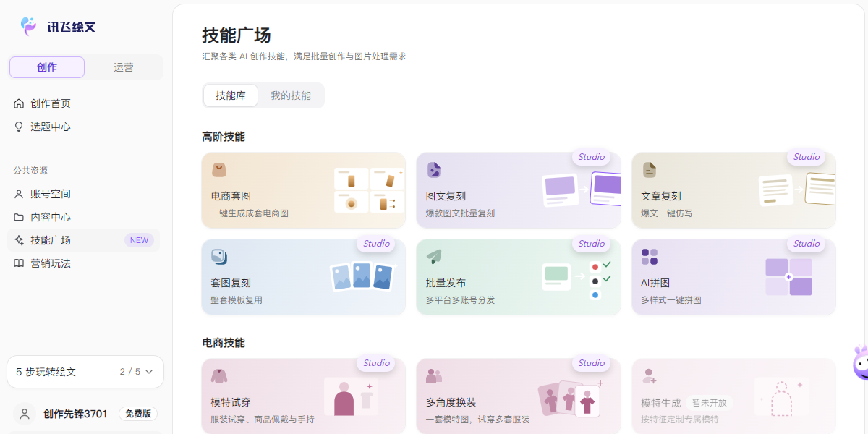Click the Studio badge on 模特试穿
The height and width of the screenshot is (434, 868).
376,363
